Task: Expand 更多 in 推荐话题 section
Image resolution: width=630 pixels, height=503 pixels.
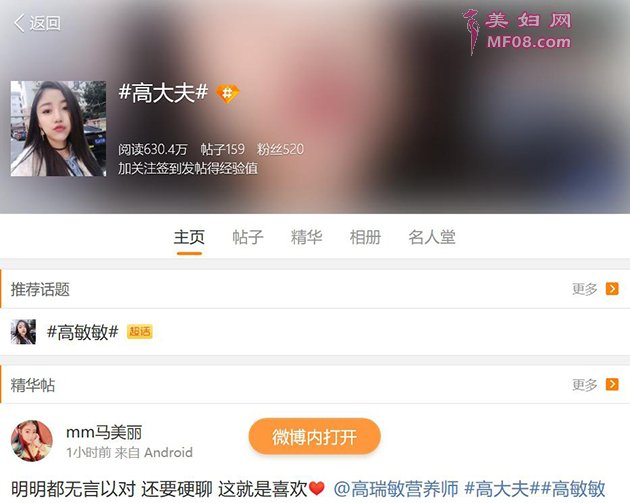Action: pyautogui.click(x=585, y=289)
